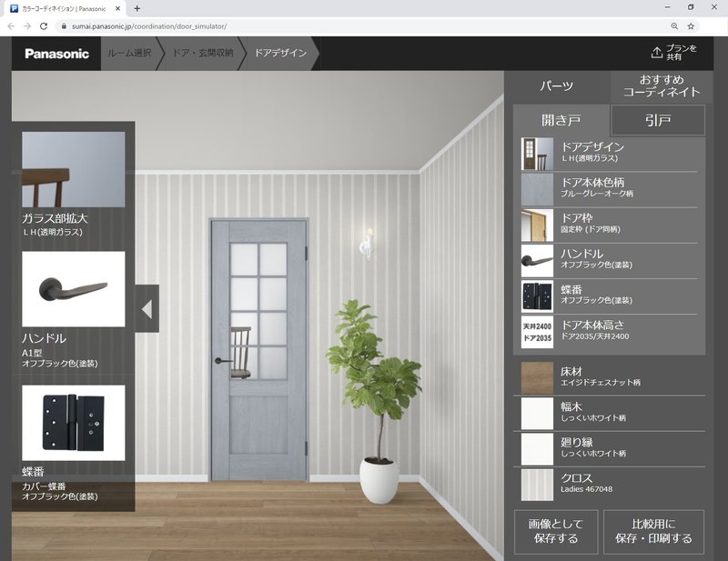Open 蝶番 hinge icon in parts list

tap(537, 296)
